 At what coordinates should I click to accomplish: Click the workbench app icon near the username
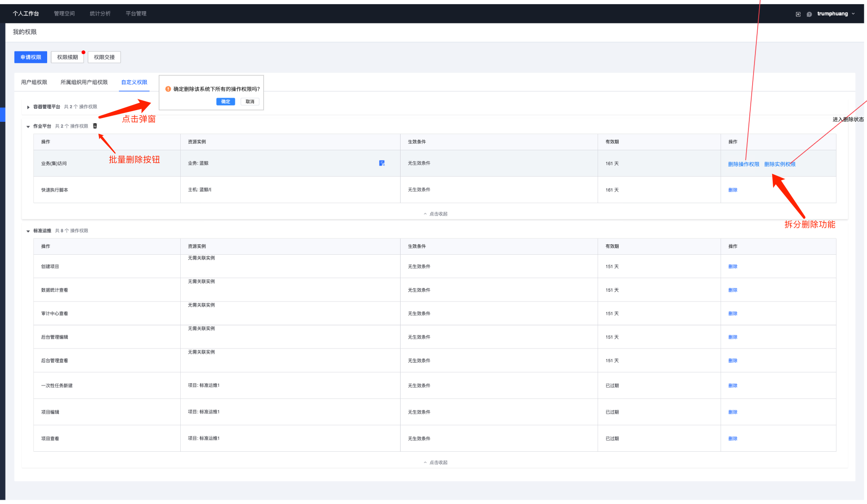click(798, 14)
